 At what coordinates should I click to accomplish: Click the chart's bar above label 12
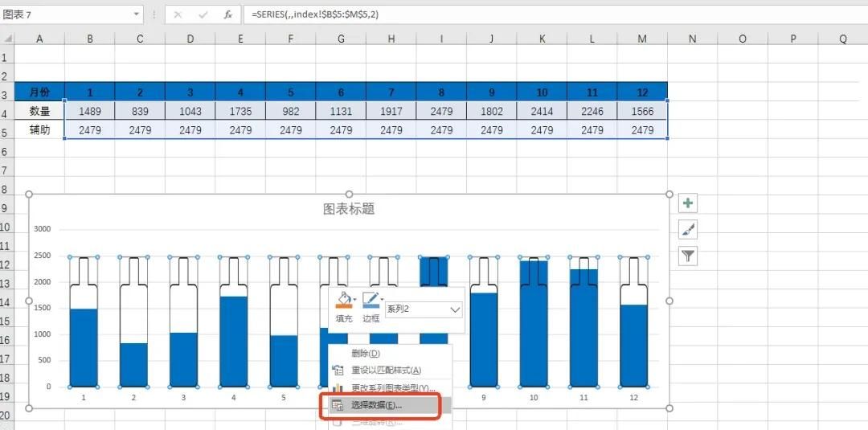(634, 346)
